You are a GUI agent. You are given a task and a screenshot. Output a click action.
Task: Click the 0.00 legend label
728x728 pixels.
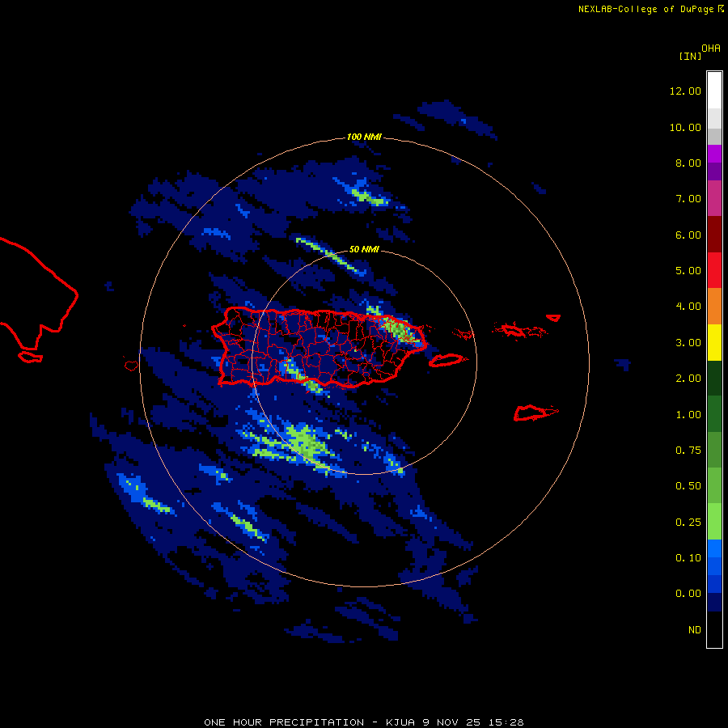pos(688,594)
